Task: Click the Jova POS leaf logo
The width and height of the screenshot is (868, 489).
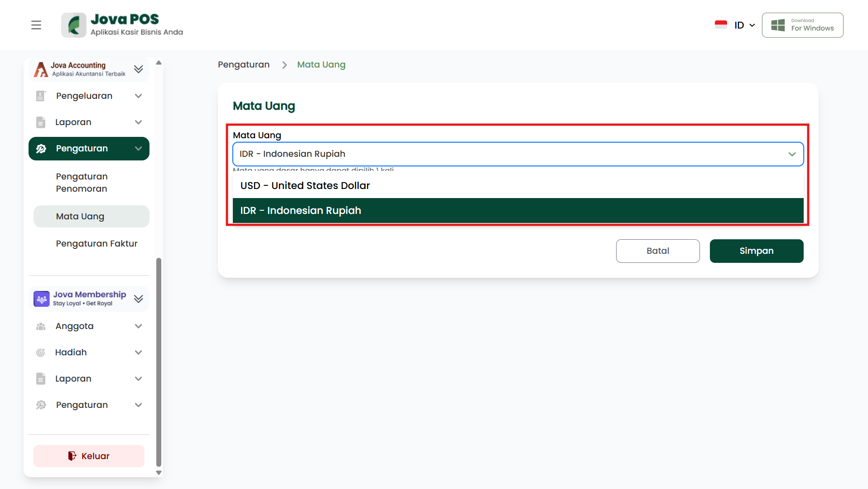Action: pos(74,25)
